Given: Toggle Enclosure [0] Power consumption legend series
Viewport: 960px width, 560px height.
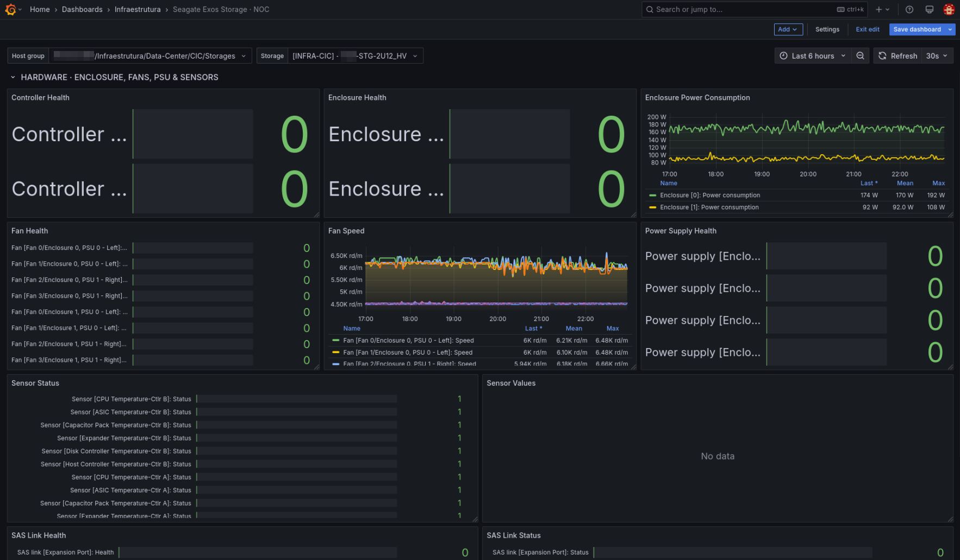Looking at the screenshot, I should coord(710,195).
